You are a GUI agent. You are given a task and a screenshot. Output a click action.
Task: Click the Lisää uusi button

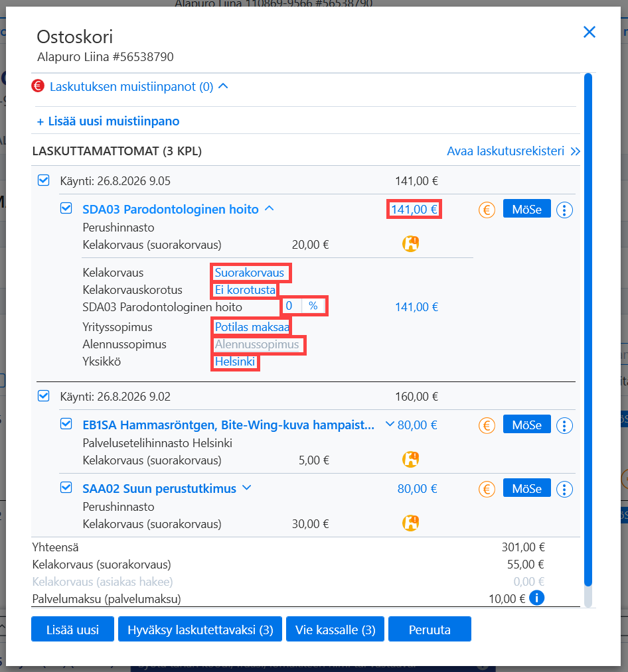pyautogui.click(x=72, y=629)
